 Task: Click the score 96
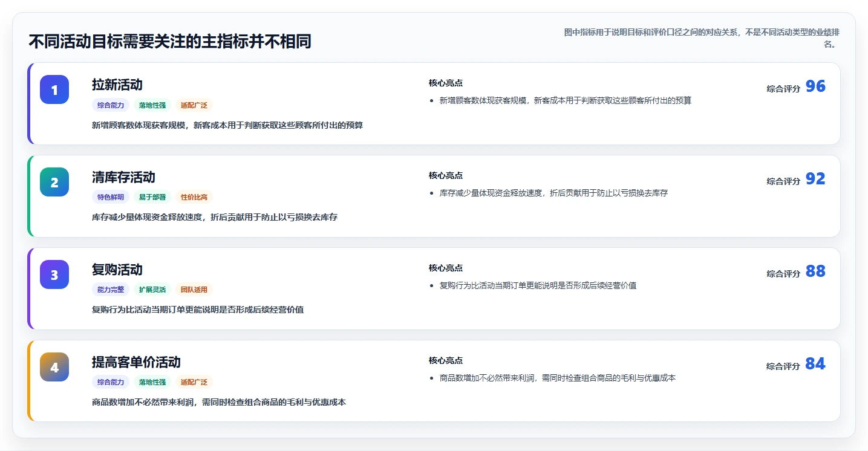[x=815, y=86]
